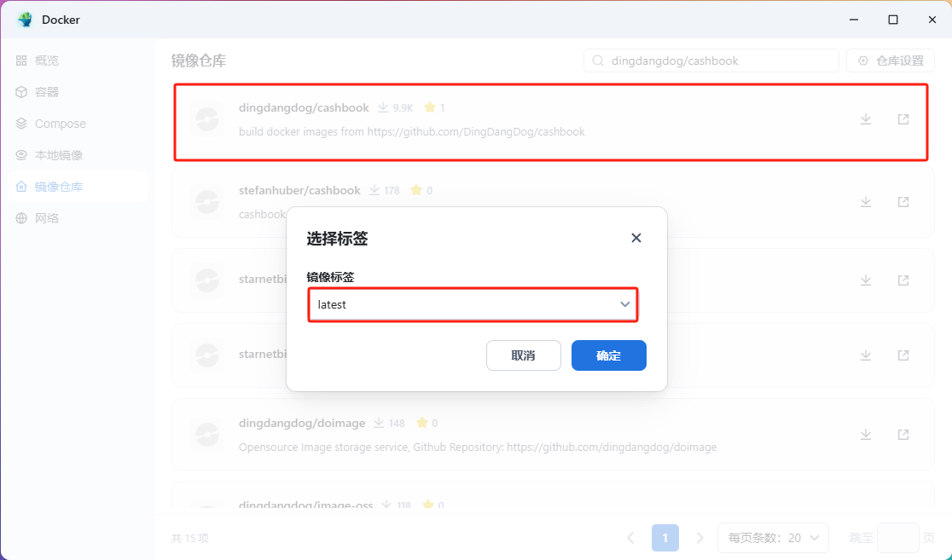
Task: Click the 概览 grid icon
Action: [21, 61]
